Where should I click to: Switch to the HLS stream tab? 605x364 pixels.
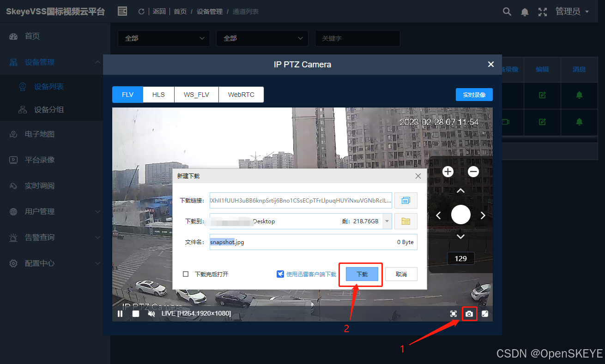(x=158, y=95)
